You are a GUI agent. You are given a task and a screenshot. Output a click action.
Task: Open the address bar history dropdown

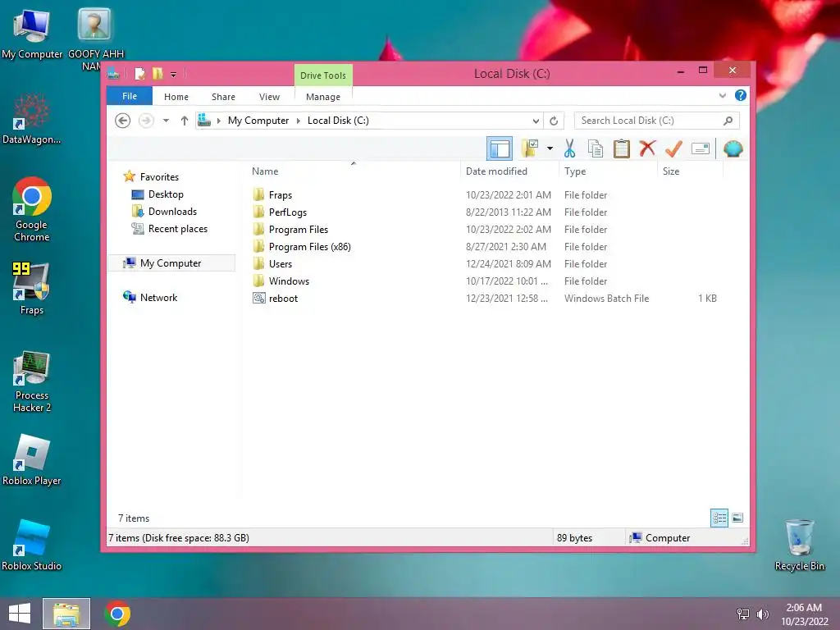click(x=536, y=121)
